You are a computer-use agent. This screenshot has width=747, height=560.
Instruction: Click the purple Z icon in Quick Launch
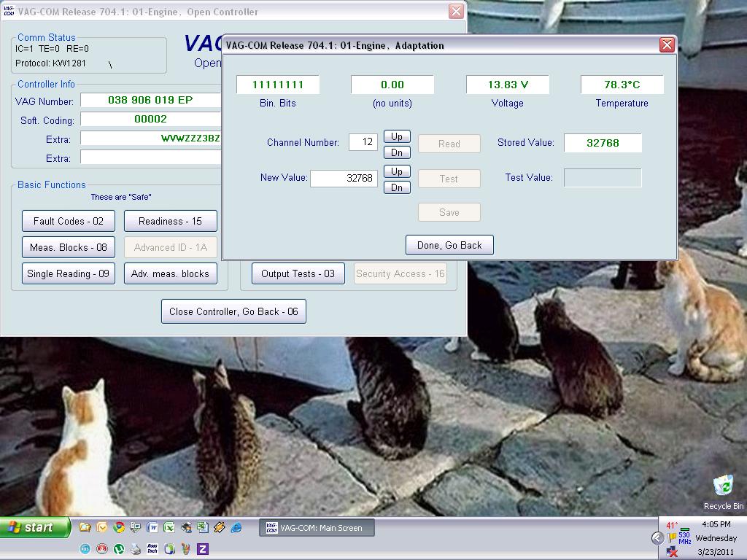point(203,549)
